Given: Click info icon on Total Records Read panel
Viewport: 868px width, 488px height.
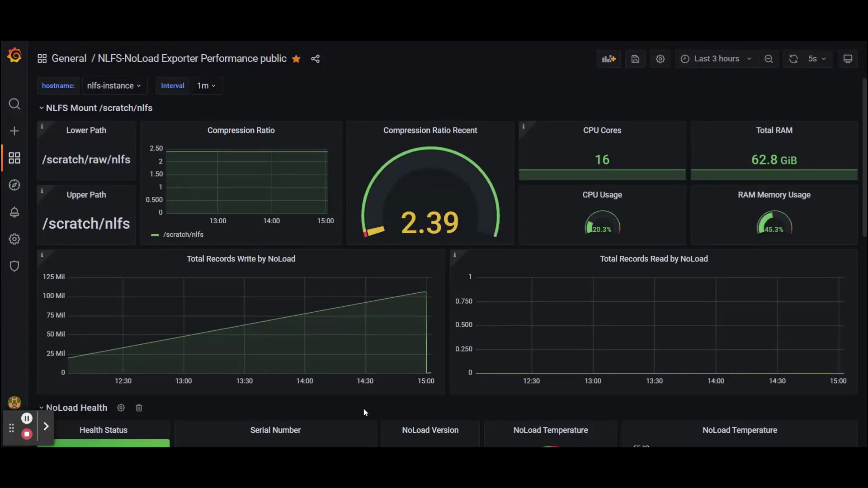Looking at the screenshot, I should (455, 255).
